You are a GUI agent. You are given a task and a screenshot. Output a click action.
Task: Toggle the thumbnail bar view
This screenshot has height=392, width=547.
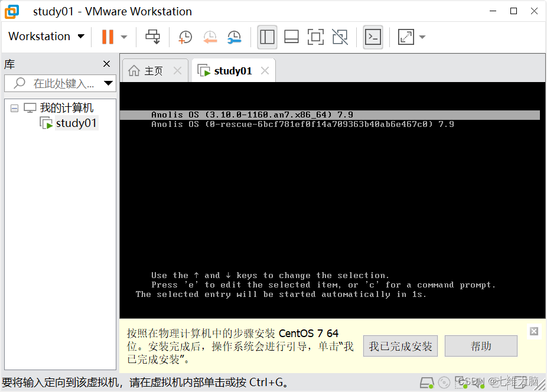[x=291, y=37]
